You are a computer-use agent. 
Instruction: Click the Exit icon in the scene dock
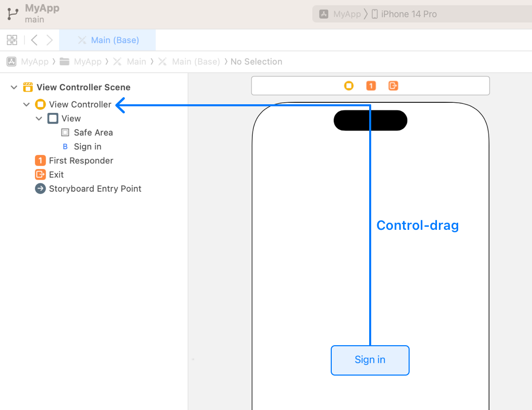[x=393, y=86]
